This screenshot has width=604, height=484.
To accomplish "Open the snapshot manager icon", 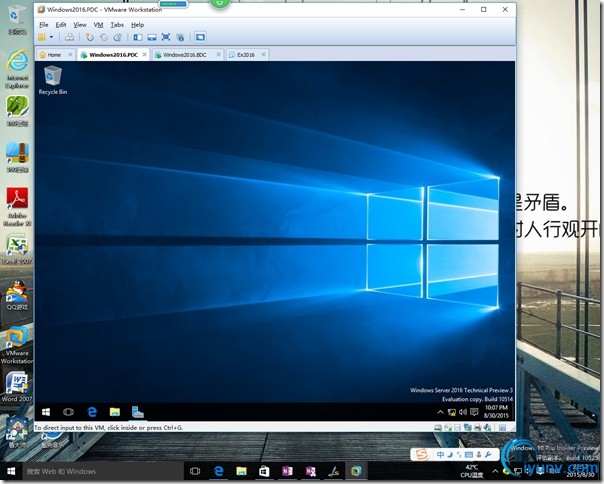I will tap(117, 37).
